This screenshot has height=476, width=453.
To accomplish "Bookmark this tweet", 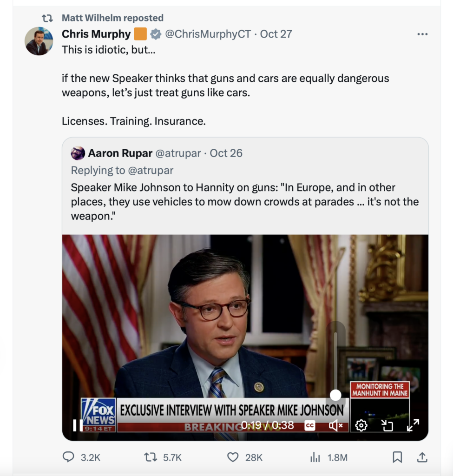I will click(397, 457).
